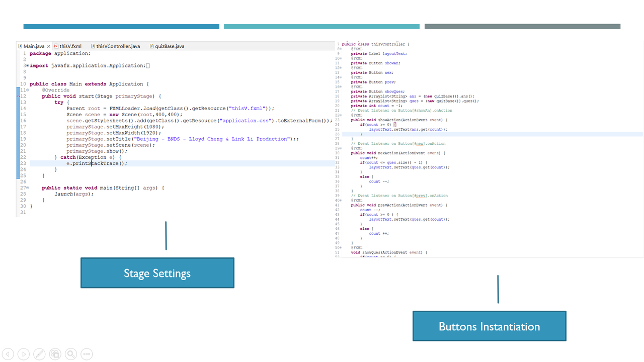Click 'layoutText.setText(ans.get(count));' line
This screenshot has width=644, height=362.
pyautogui.click(x=408, y=129)
